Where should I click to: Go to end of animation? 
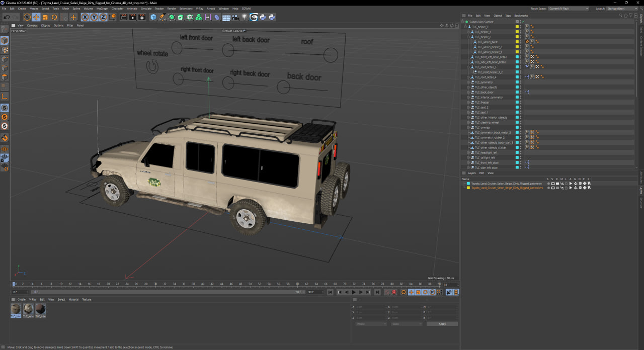(x=377, y=292)
